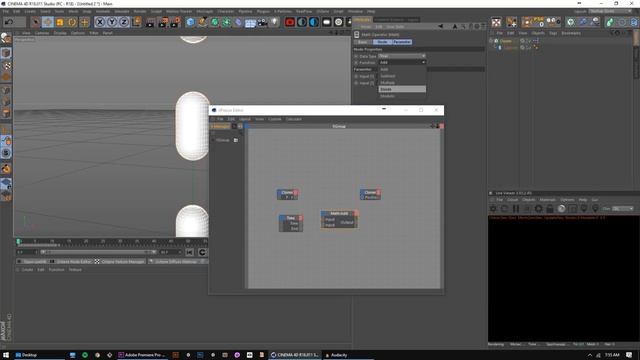The height and width of the screenshot is (360, 640).
Task: Click the timeline start marker
Action: click(18, 242)
